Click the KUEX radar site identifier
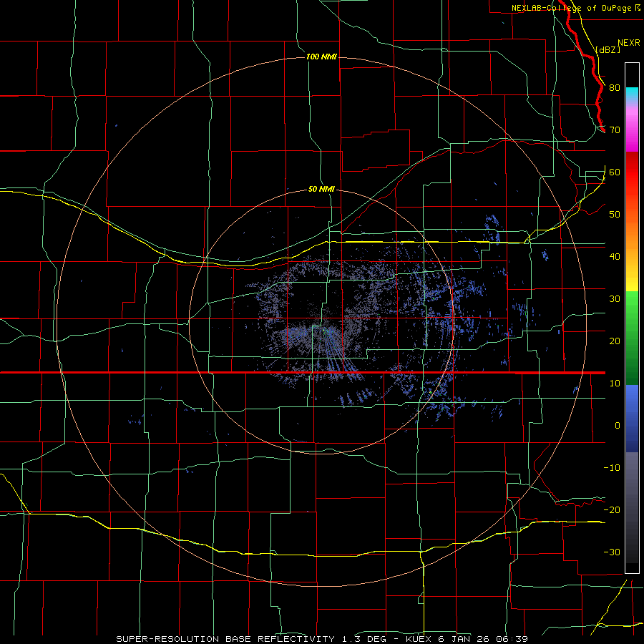 (419, 639)
